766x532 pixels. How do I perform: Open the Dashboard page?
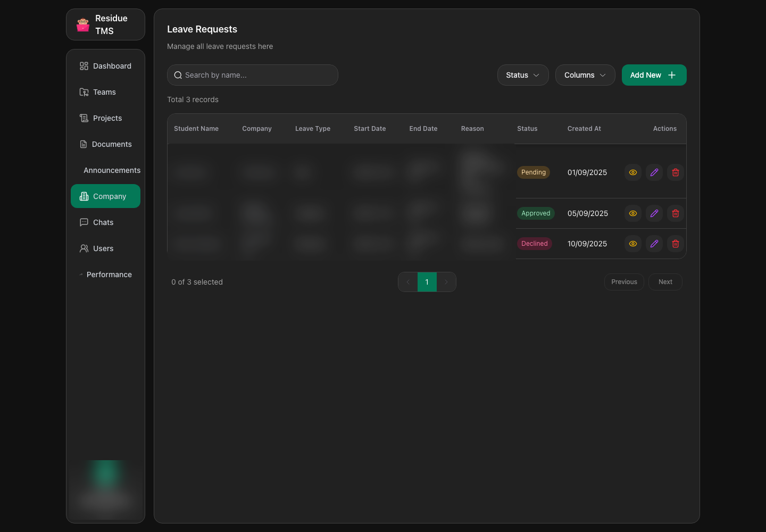point(106,66)
